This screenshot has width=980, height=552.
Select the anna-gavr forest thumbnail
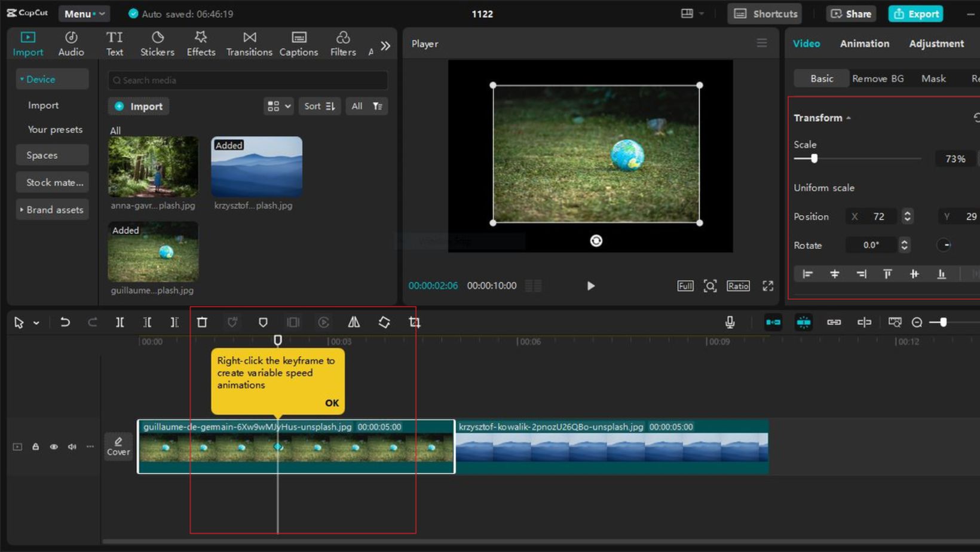153,167
